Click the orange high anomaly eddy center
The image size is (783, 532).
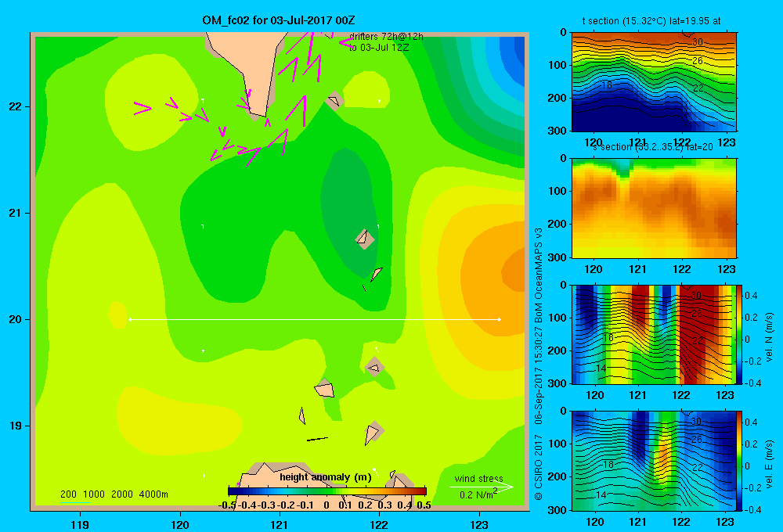(512, 271)
